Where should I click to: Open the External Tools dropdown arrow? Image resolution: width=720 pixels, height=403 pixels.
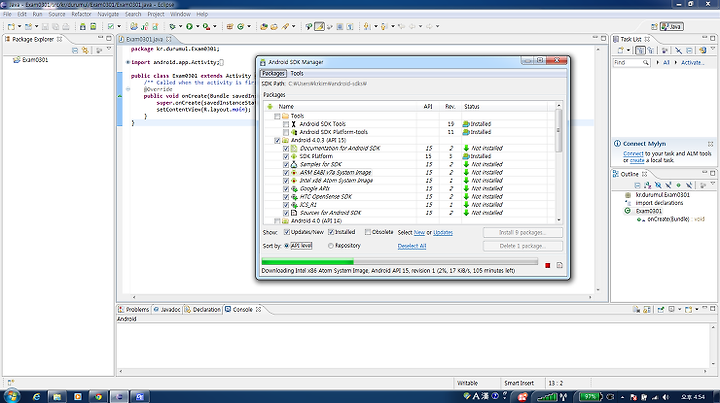click(x=214, y=27)
